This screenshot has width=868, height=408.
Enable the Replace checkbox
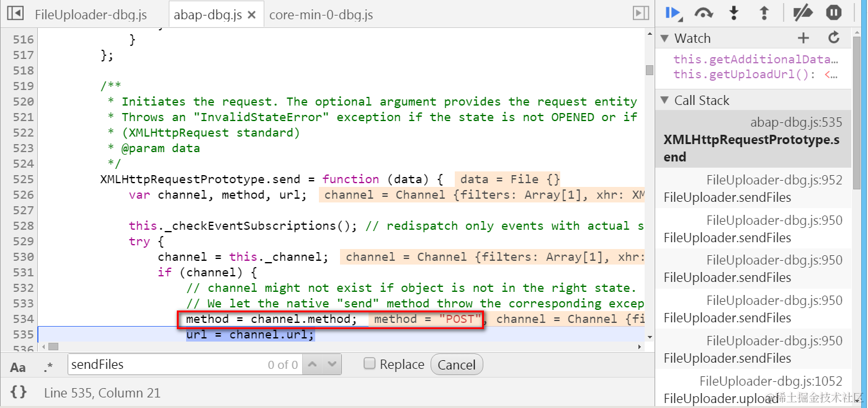[370, 364]
